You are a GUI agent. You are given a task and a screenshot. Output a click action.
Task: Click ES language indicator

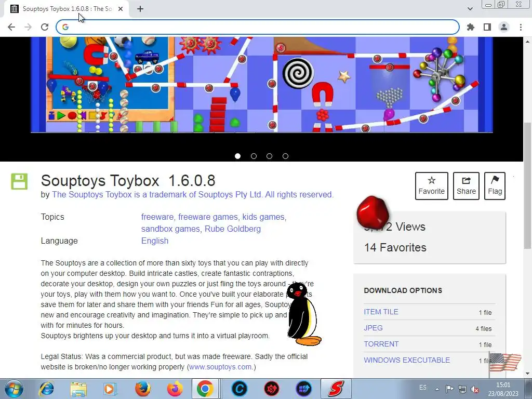click(423, 388)
